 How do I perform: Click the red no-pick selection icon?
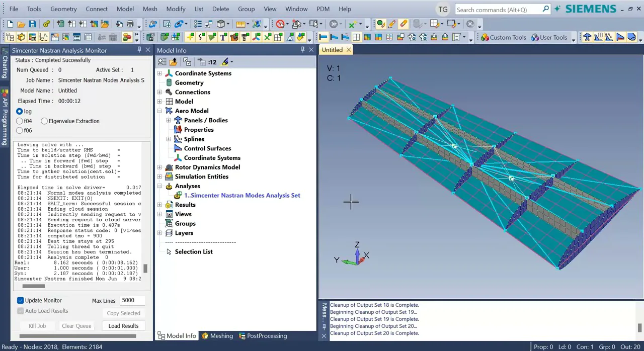click(x=280, y=24)
